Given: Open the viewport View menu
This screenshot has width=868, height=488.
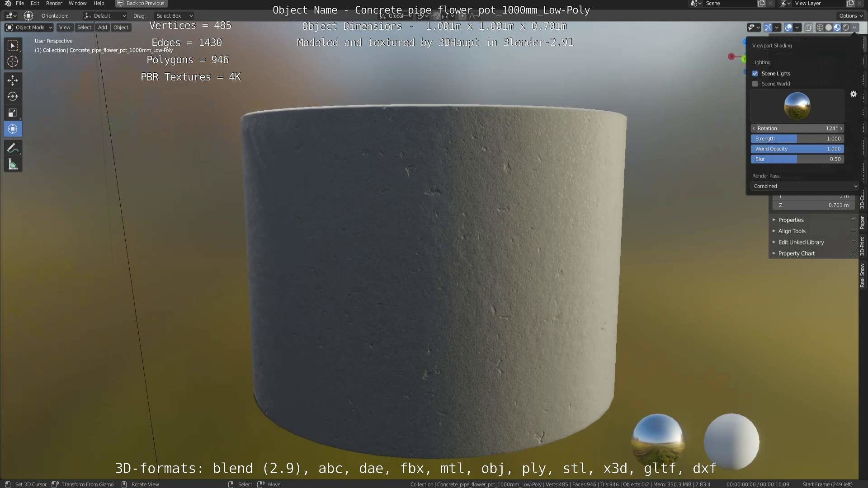Looking at the screenshot, I should 65,28.
